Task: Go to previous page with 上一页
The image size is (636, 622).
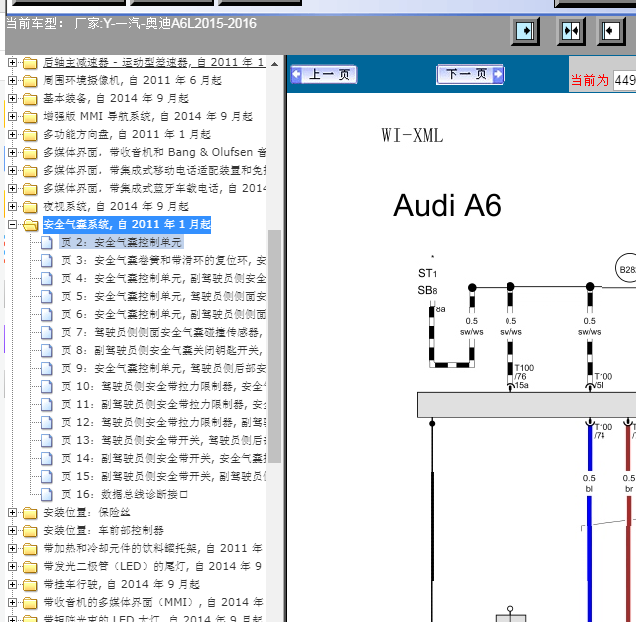Action: (324, 74)
